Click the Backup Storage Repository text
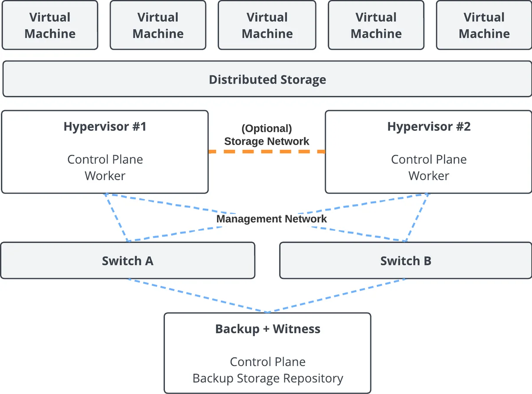The width and height of the screenshot is (532, 394). (267, 378)
